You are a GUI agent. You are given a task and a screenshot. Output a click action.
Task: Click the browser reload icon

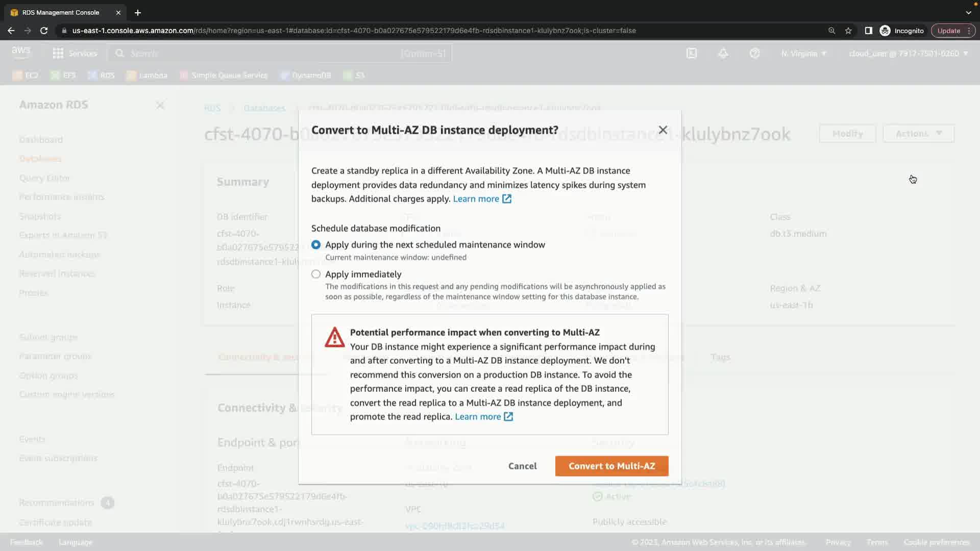point(44,31)
